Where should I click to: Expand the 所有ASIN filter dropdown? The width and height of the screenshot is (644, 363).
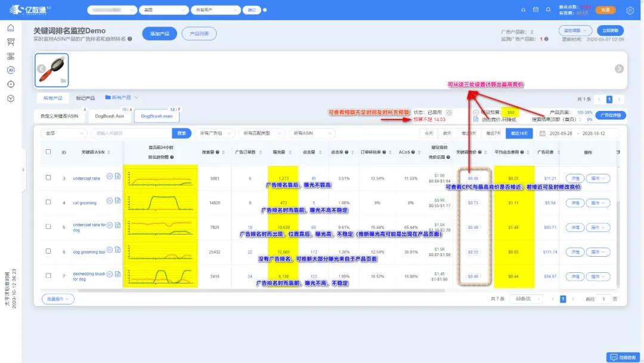coord(312,133)
